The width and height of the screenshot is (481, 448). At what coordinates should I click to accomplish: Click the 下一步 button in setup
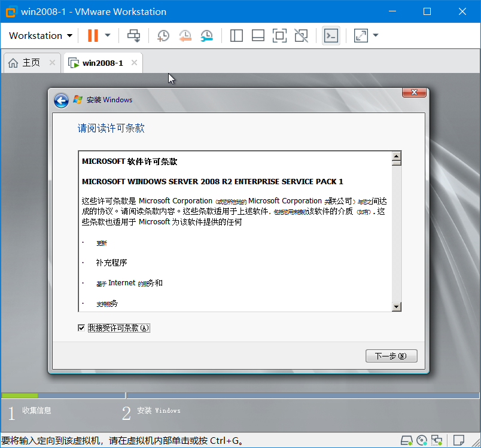coord(391,355)
